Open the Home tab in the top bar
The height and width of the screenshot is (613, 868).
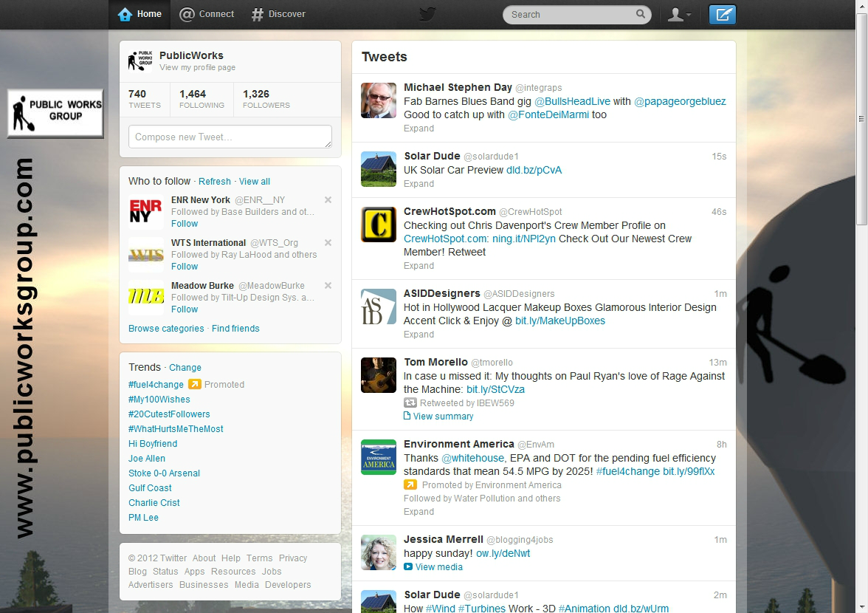[x=139, y=14]
